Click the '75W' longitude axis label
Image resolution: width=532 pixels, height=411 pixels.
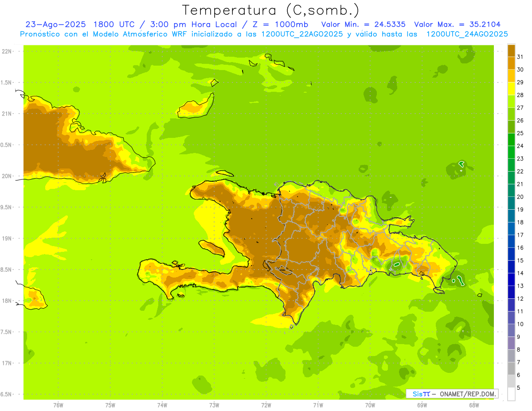point(110,405)
